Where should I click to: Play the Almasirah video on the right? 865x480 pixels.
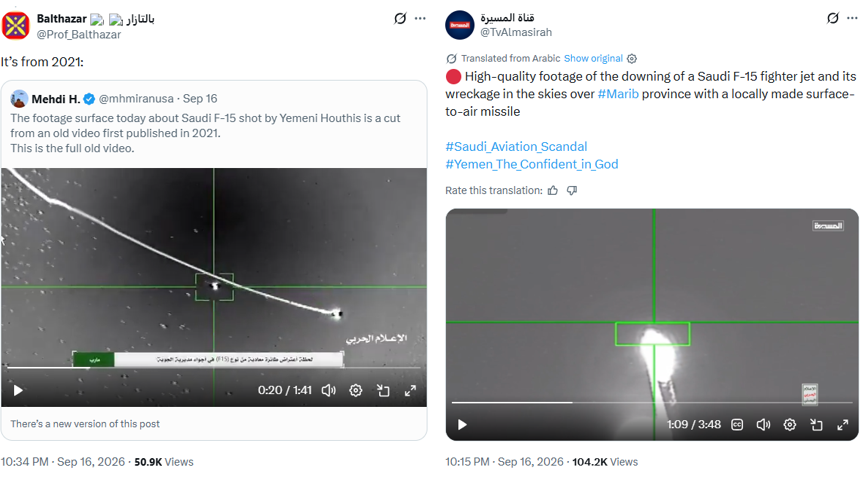point(462,424)
